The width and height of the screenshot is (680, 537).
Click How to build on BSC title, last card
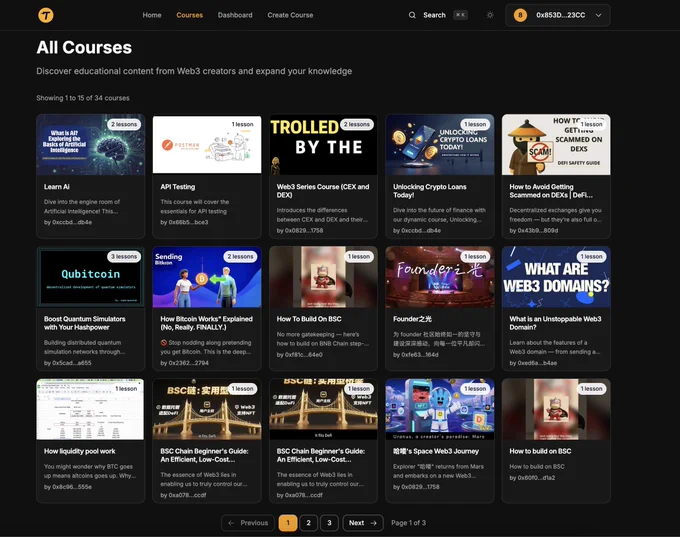coord(540,452)
